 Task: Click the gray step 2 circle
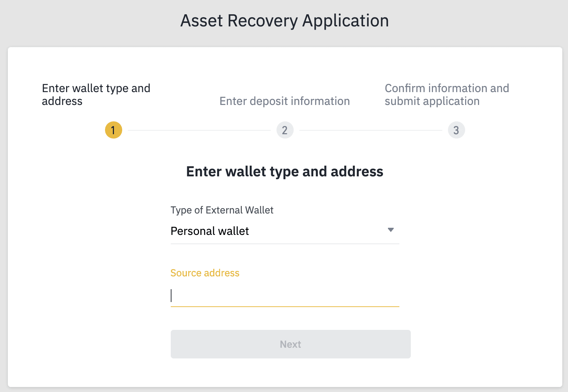pyautogui.click(x=285, y=130)
